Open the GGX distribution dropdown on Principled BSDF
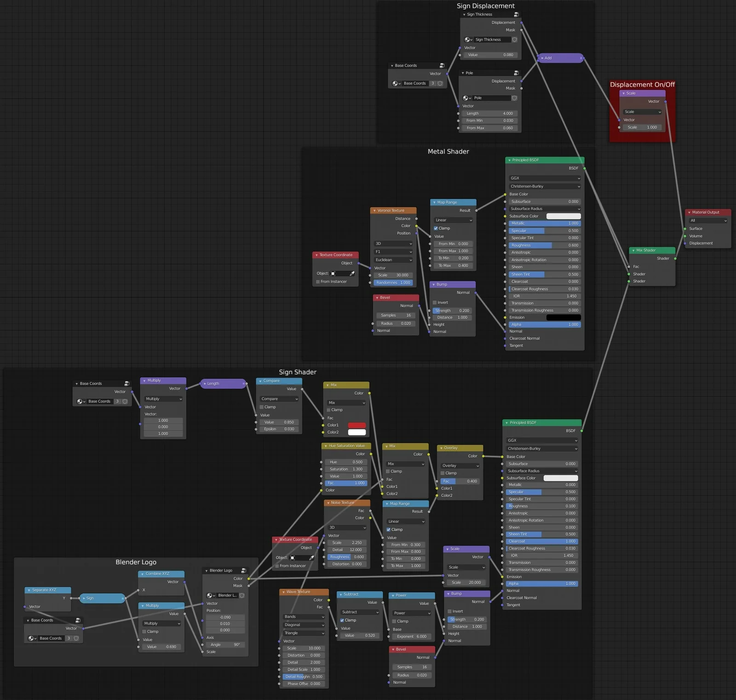Image resolution: width=736 pixels, height=700 pixels. pos(544,178)
